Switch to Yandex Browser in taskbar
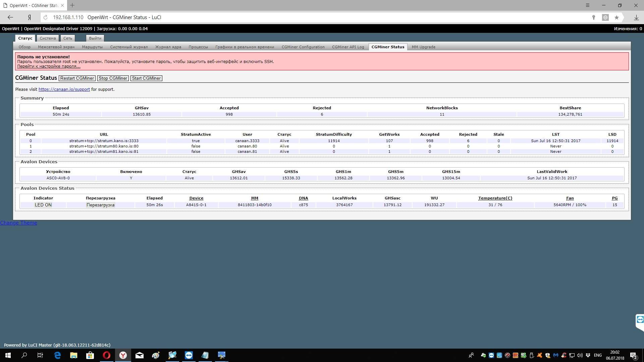The height and width of the screenshot is (362, 644). [x=123, y=355]
